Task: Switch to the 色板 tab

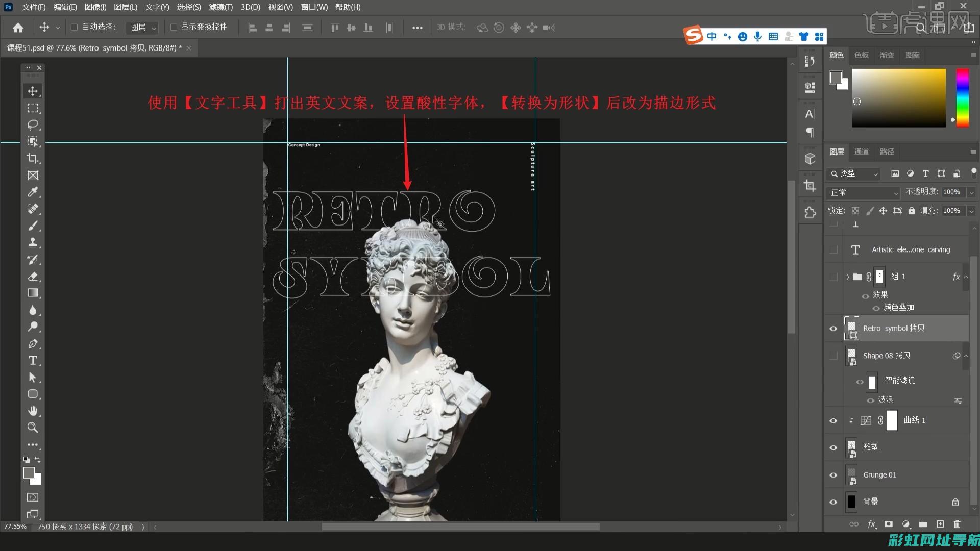Action: (x=862, y=55)
